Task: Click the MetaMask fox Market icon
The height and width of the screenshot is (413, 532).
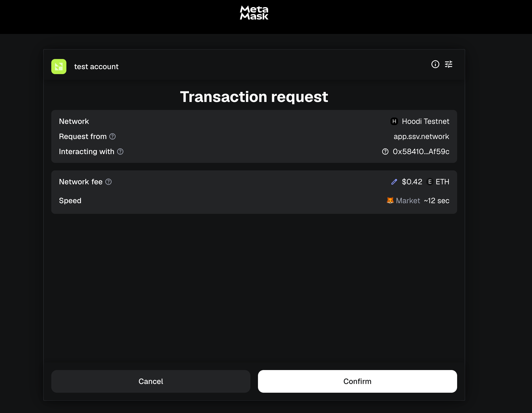Action: 390,201
